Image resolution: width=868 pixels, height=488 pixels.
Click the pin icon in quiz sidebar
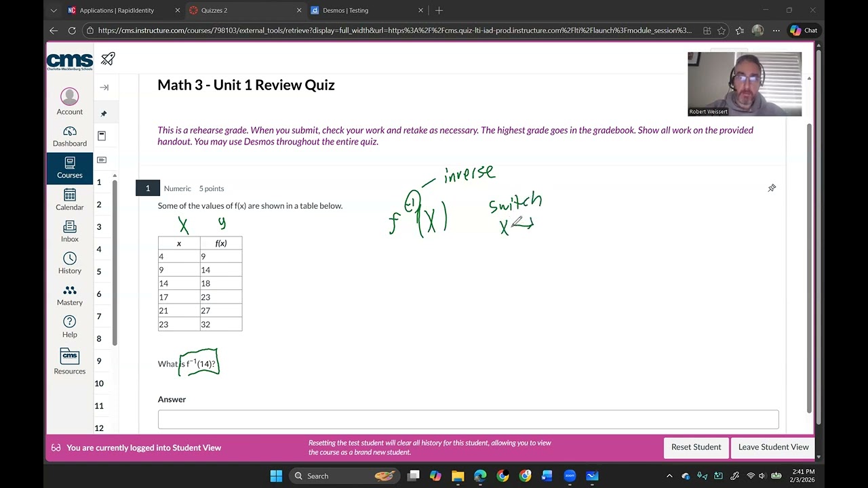pos(104,113)
